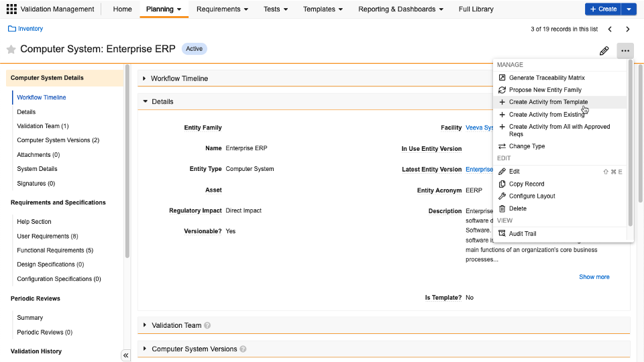This screenshot has height=362, width=644.
Task: Open the Inventory breadcrumb link
Action: tap(30, 29)
